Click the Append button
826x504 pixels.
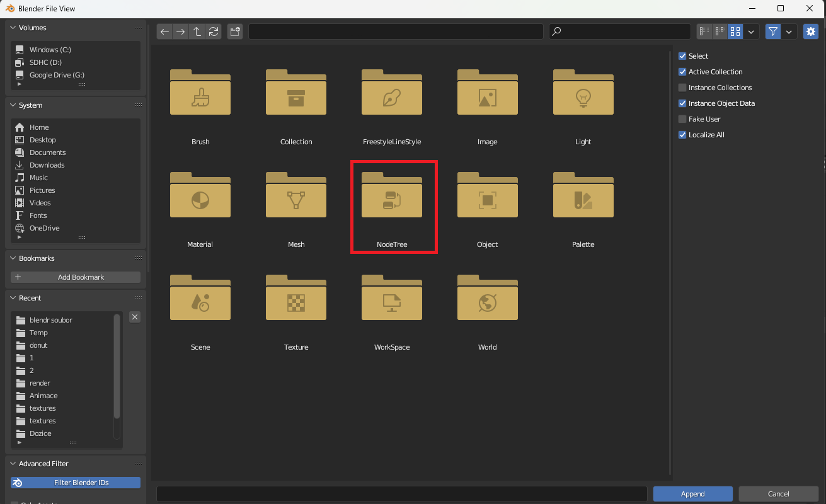[692, 494]
